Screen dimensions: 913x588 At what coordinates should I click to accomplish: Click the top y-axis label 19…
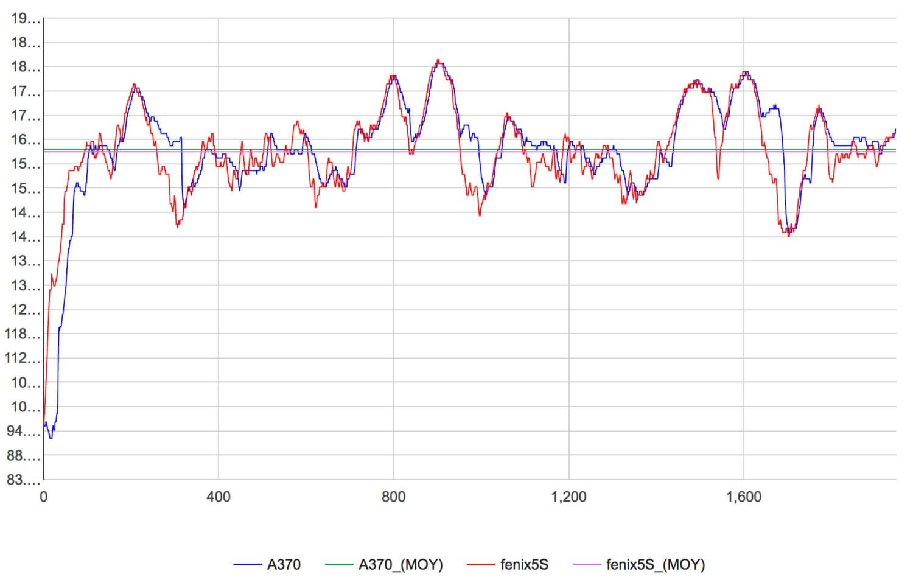[x=26, y=19]
